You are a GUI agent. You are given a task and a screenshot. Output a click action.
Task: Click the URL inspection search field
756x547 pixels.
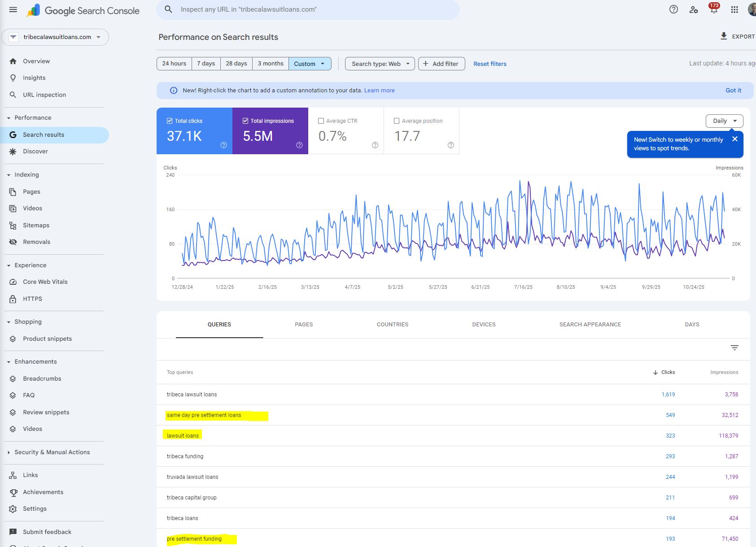pyautogui.click(x=308, y=9)
